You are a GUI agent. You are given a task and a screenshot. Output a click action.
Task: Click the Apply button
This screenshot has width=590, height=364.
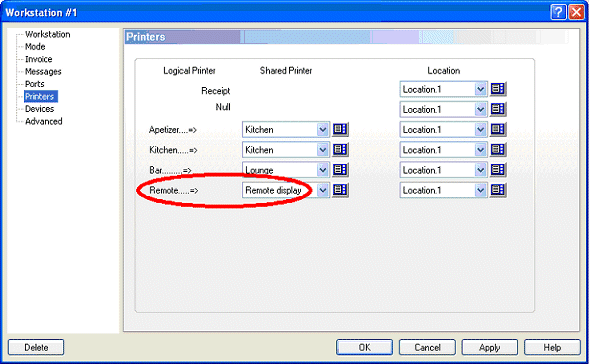[490, 347]
